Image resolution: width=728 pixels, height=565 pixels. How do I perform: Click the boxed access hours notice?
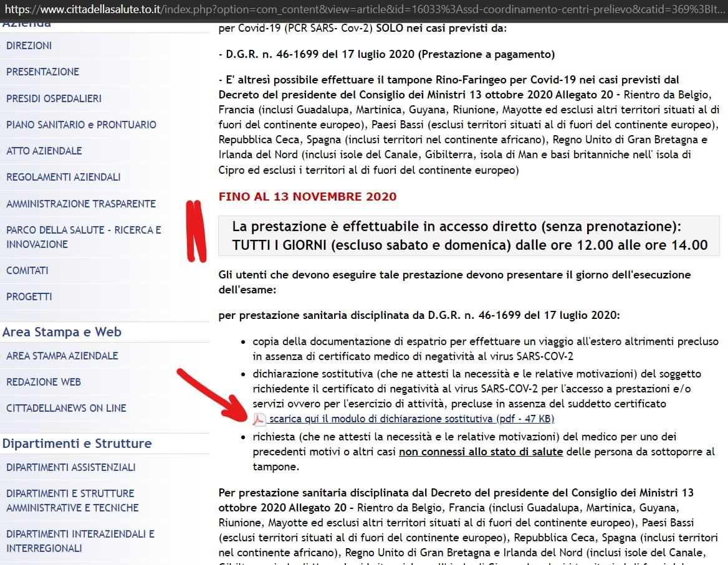(x=469, y=236)
